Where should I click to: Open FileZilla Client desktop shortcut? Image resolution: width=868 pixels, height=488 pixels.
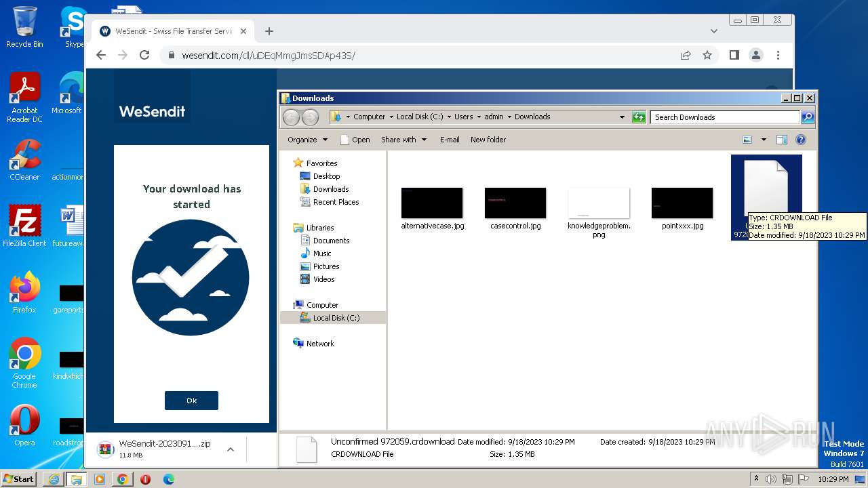coord(24,226)
